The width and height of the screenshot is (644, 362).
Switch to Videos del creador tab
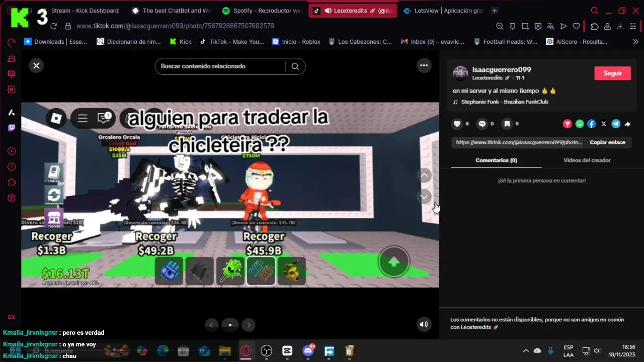[587, 160]
